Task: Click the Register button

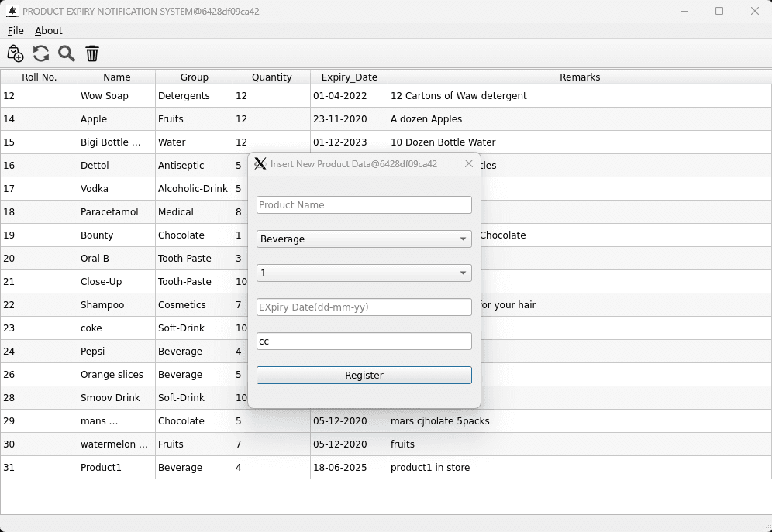Action: (364, 375)
